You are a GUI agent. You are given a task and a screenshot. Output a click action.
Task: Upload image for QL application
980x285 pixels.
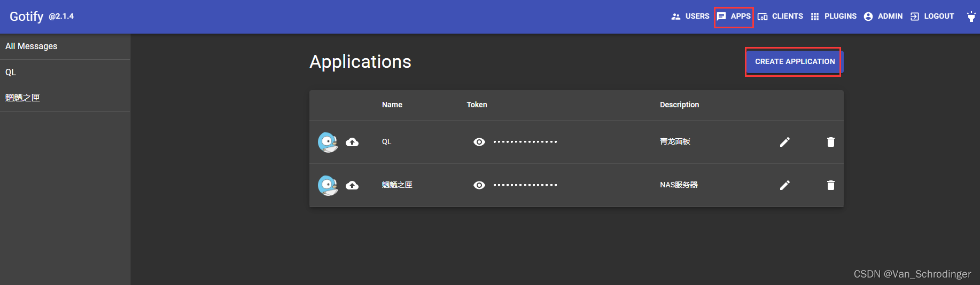pos(352,142)
